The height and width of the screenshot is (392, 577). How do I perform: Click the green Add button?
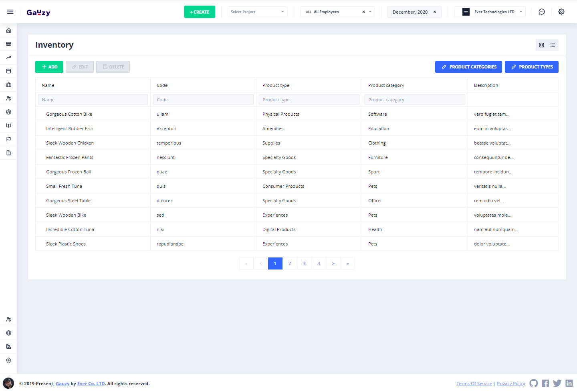pos(49,67)
